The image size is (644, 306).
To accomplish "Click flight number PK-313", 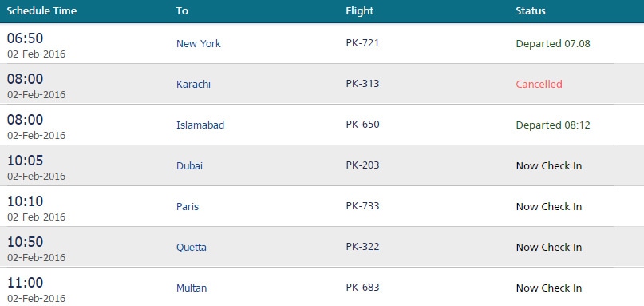I will point(362,84).
